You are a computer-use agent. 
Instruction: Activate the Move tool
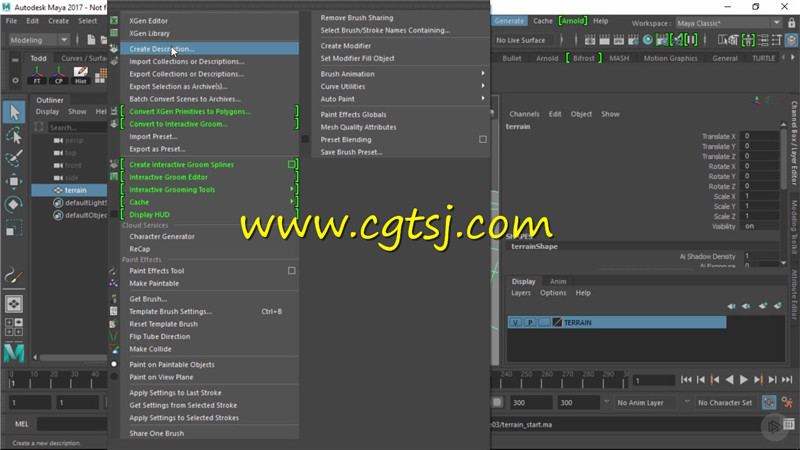click(14, 182)
